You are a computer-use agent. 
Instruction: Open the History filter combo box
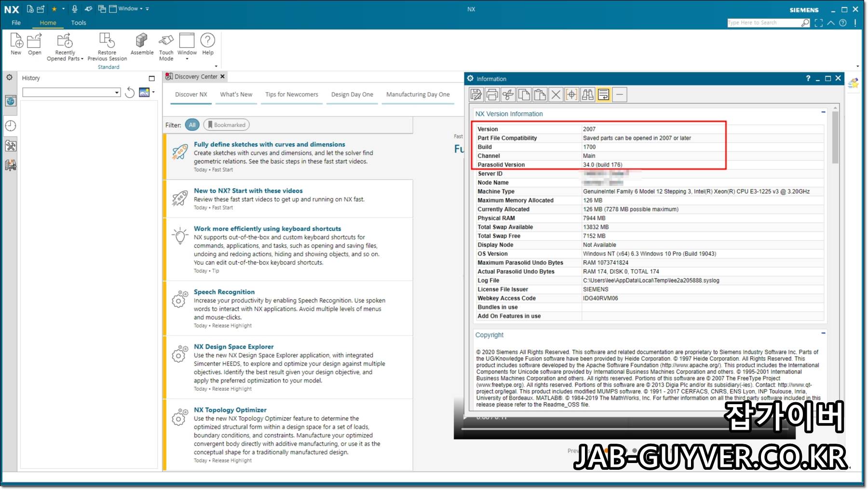pos(71,92)
